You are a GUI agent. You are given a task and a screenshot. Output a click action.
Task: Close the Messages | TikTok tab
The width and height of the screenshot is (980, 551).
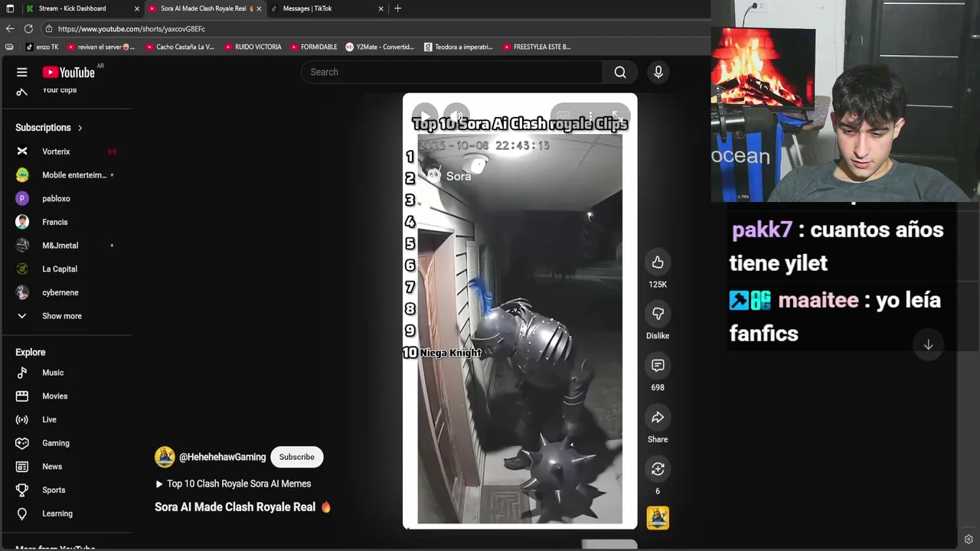(x=381, y=8)
